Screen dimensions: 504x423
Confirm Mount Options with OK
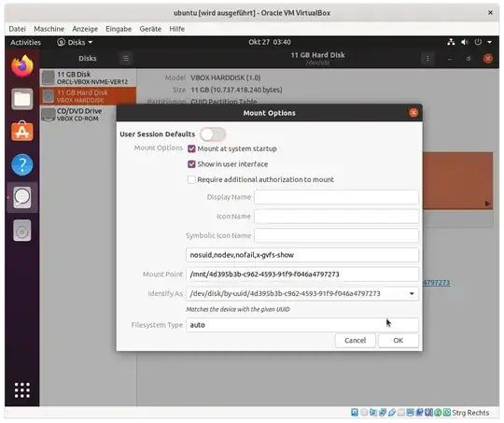(x=399, y=340)
